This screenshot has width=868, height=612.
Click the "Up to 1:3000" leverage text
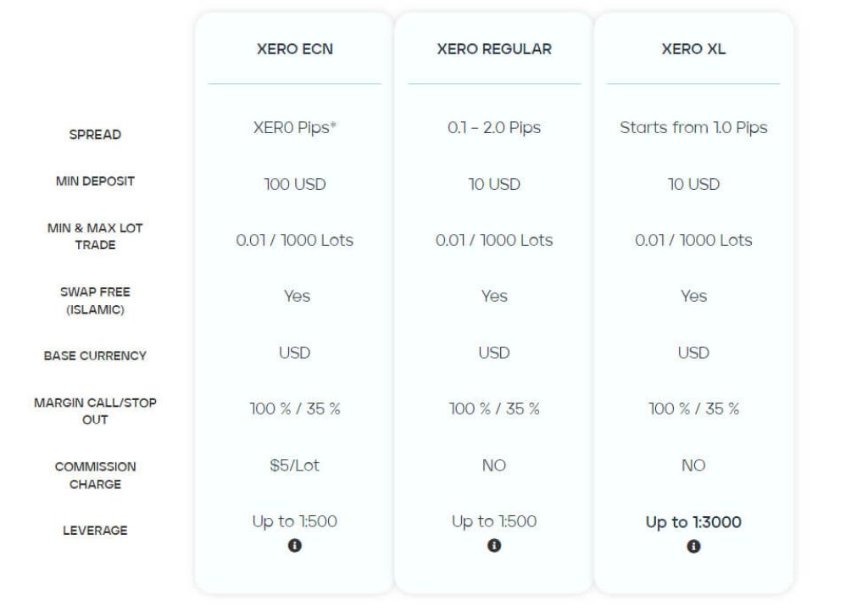[693, 522]
